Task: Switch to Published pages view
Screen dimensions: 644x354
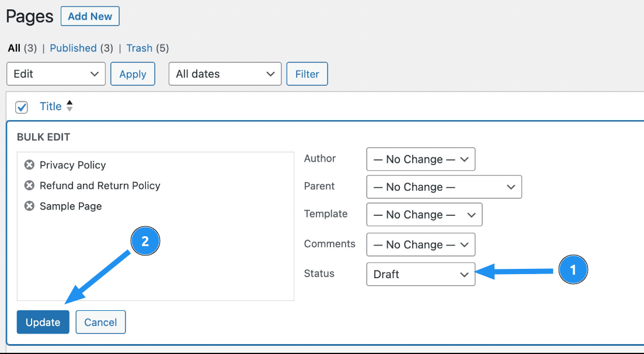Action: (x=73, y=48)
